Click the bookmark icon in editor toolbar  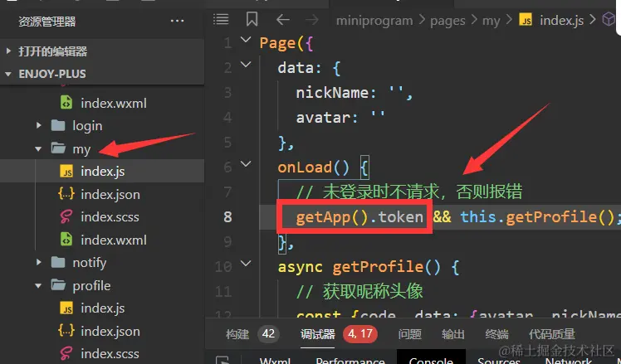click(252, 19)
